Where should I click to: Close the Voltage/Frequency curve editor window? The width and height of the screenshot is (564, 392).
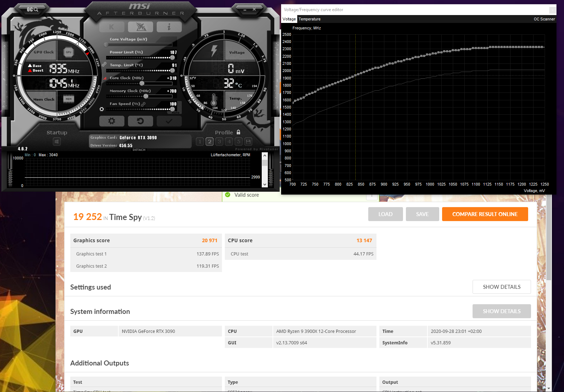point(553,10)
